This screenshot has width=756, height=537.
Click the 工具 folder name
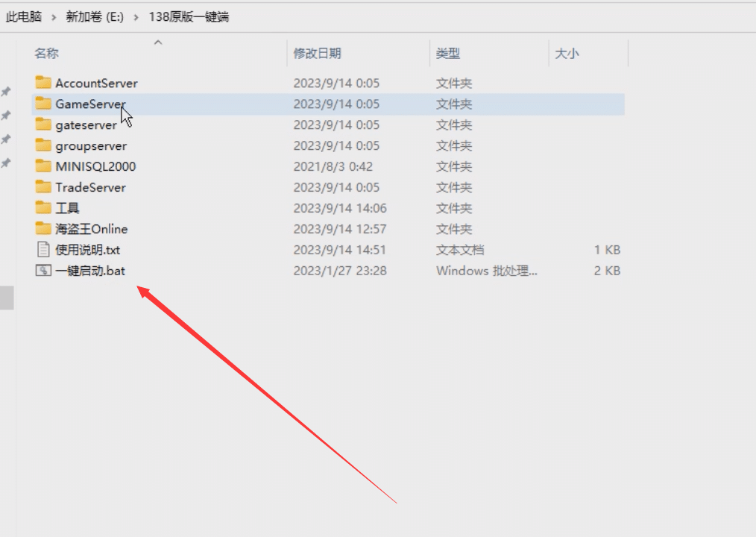67,208
